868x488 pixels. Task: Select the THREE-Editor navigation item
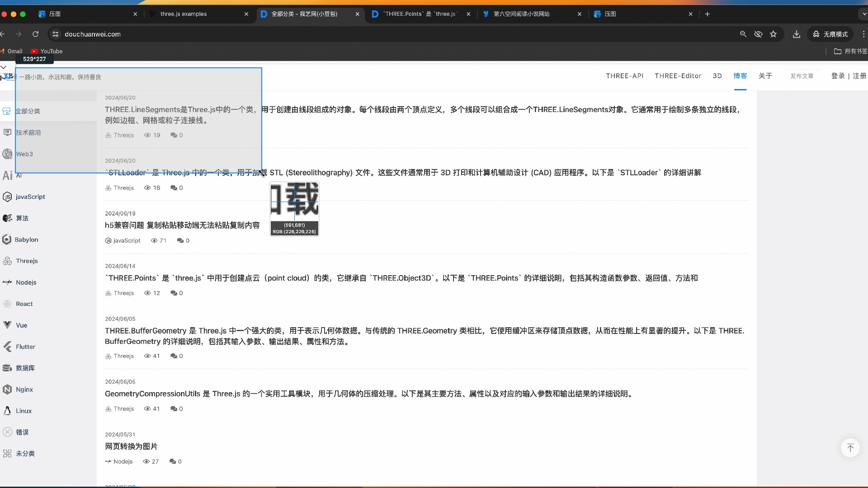678,76
